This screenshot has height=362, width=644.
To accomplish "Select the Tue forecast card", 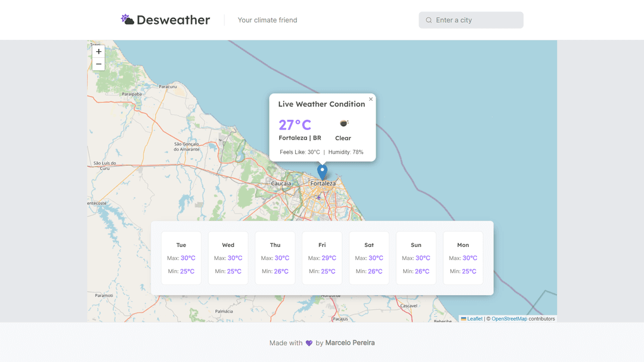I will [x=181, y=258].
